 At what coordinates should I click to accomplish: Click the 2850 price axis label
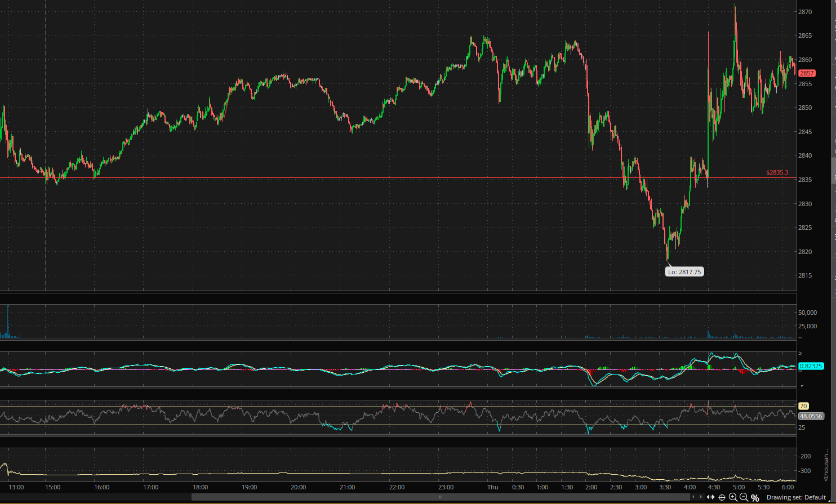[x=805, y=108]
